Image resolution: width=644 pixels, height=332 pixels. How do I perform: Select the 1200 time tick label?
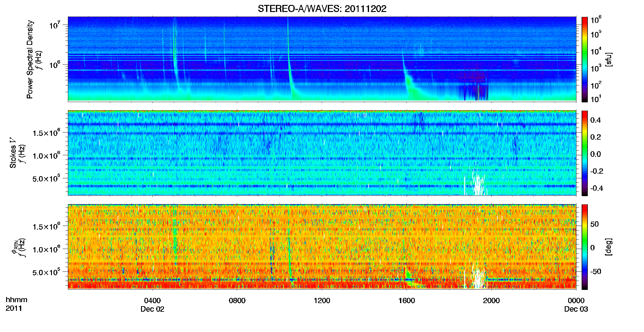pos(322,300)
